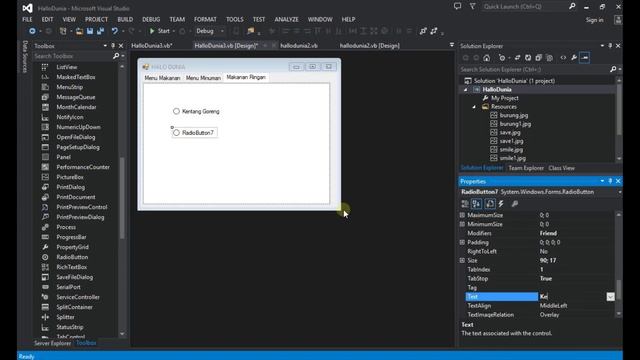
Task: Select the Menu Minuman form tab
Action: (203, 78)
